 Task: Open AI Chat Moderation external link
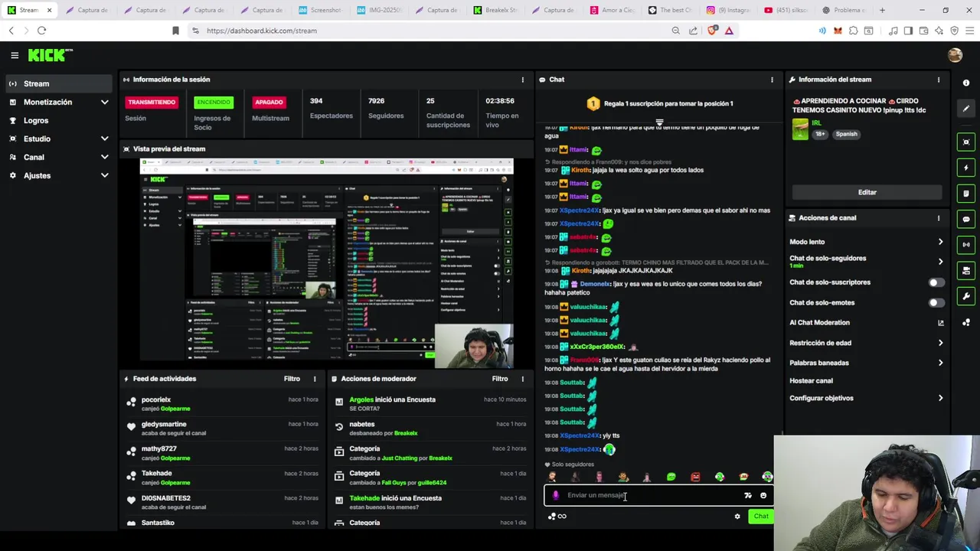pyautogui.click(x=940, y=323)
